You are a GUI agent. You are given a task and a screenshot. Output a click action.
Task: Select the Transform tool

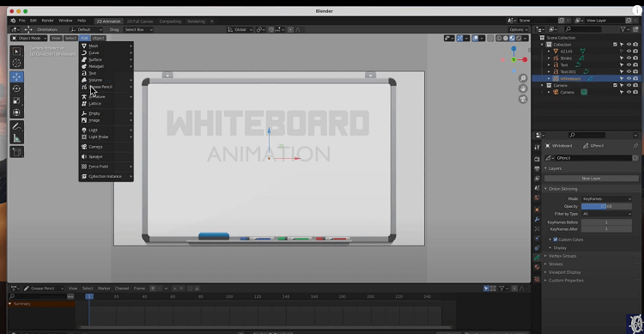coord(16,112)
